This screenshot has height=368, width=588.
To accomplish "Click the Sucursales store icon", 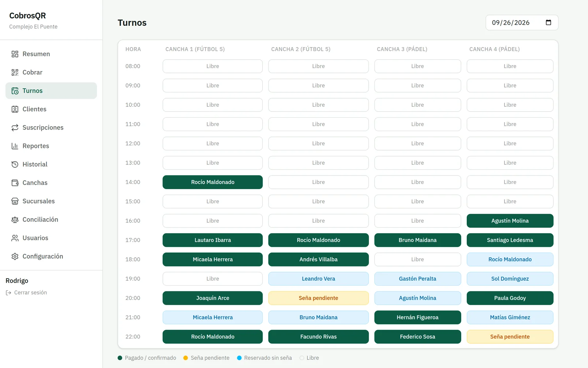I will point(15,201).
